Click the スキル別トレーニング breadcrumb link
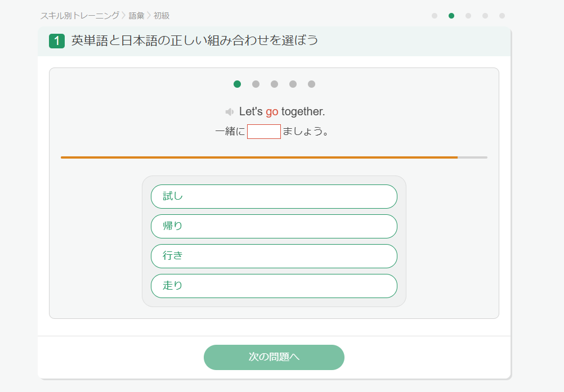 (x=79, y=16)
